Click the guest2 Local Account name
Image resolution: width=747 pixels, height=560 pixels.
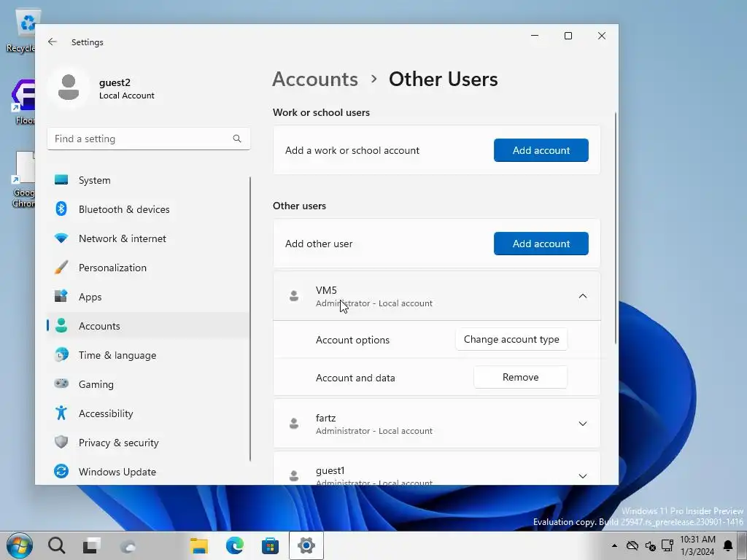click(x=127, y=88)
